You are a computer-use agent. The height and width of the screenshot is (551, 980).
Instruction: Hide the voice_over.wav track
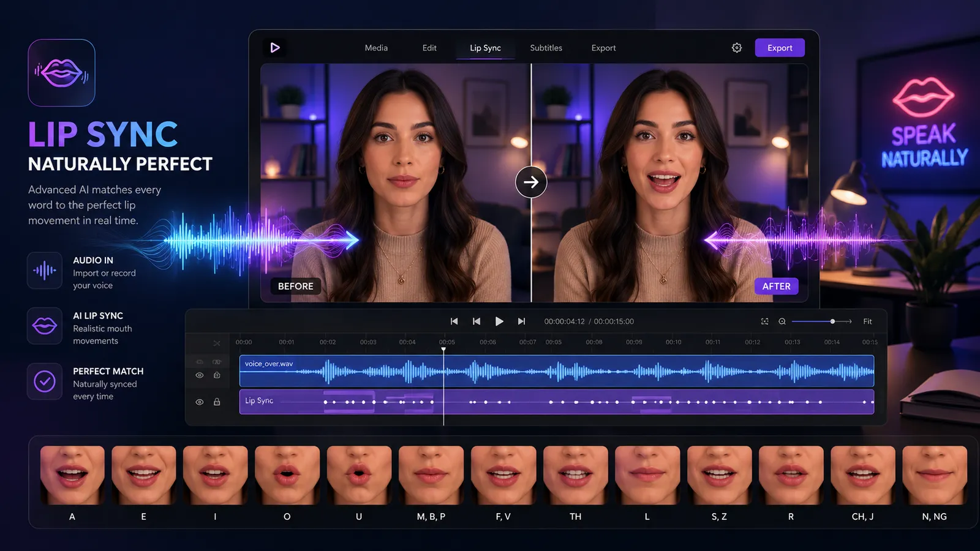[199, 375]
